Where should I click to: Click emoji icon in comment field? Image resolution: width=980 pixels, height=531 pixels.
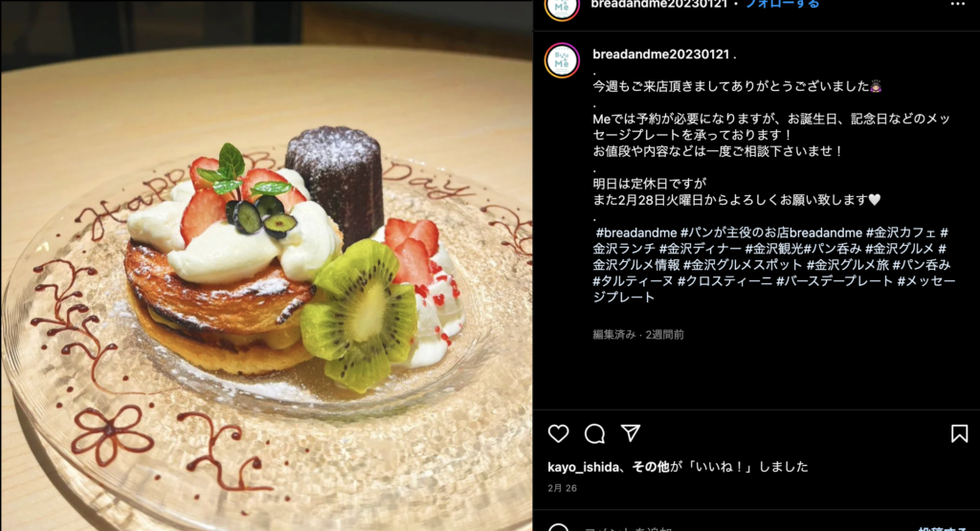tap(558, 528)
